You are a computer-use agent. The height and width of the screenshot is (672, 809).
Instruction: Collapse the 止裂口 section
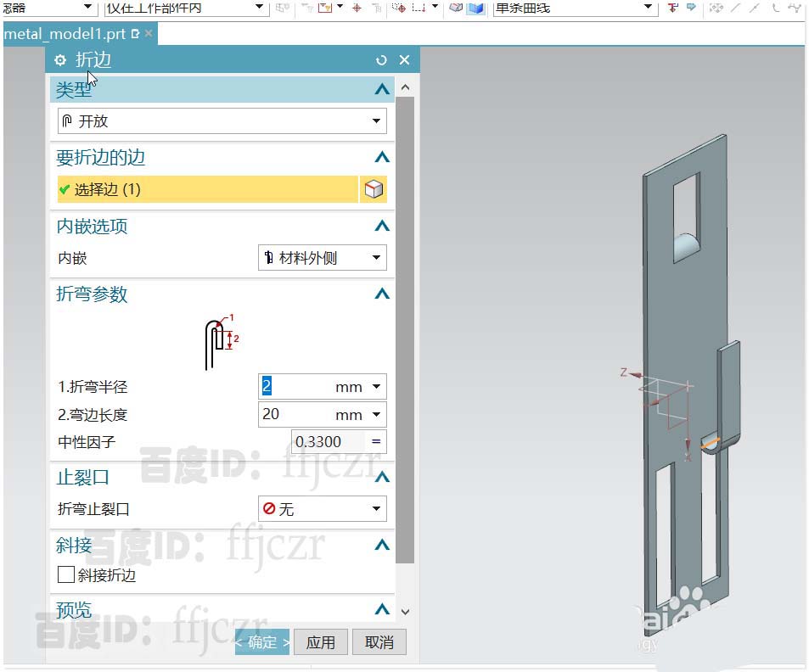[x=382, y=477]
